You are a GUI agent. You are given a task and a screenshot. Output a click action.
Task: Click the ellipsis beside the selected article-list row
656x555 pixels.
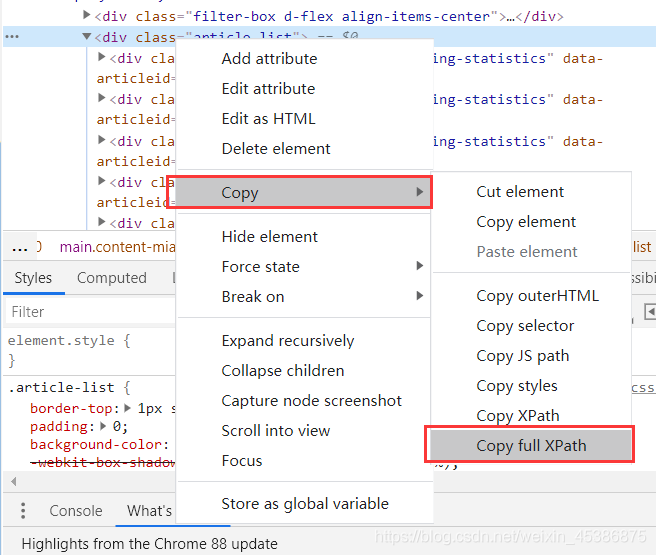(x=12, y=36)
